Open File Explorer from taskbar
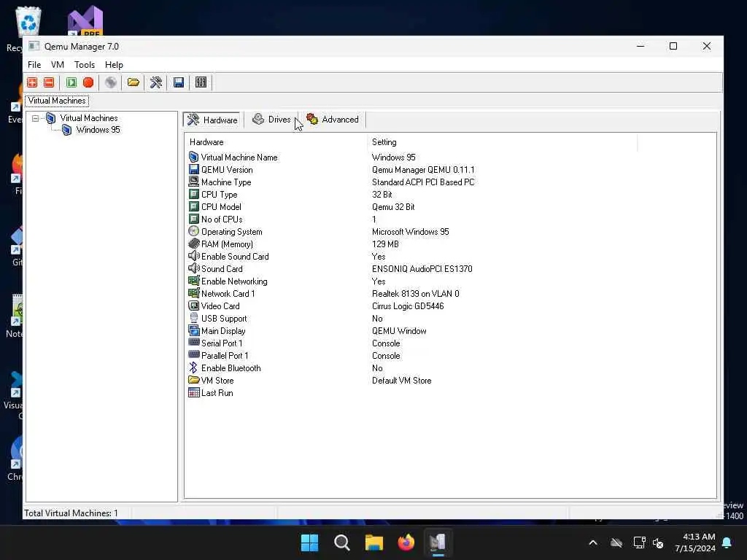 (374, 542)
